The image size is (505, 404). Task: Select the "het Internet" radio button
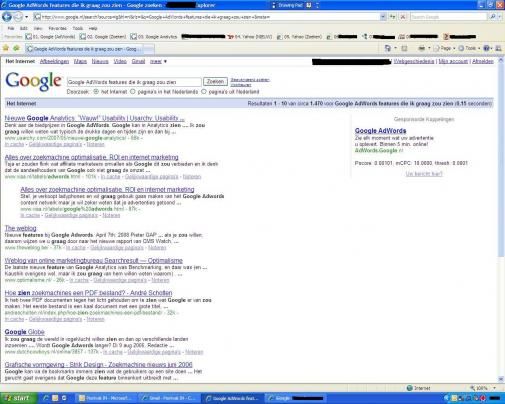point(96,92)
